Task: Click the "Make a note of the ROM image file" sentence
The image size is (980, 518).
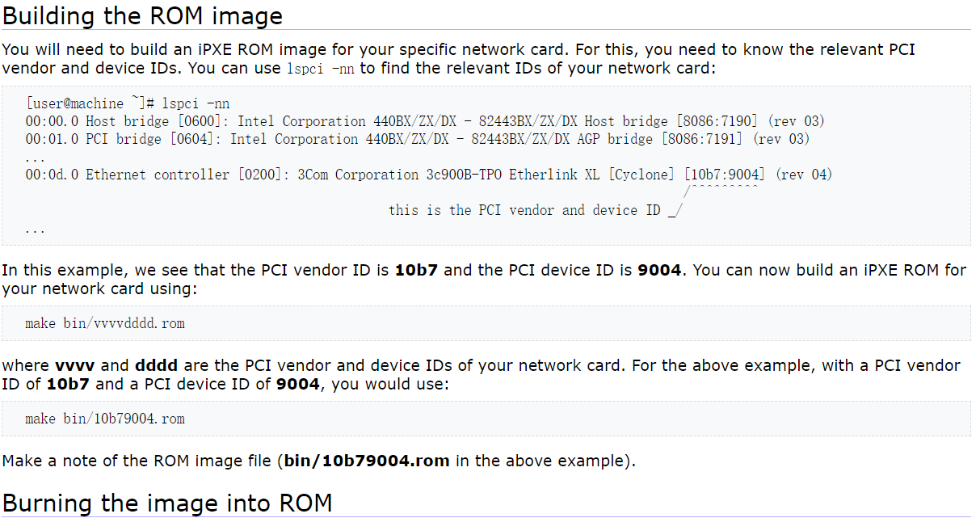Action: (138, 461)
